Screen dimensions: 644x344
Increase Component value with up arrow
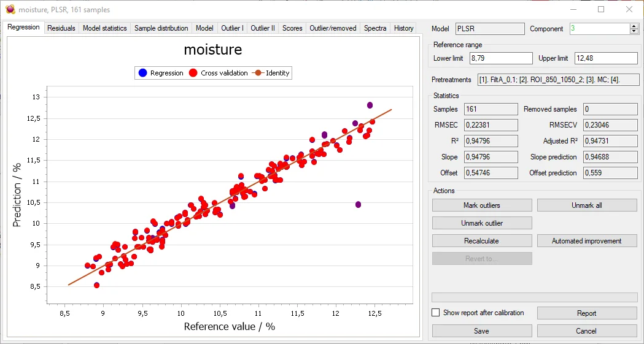(x=634, y=26)
